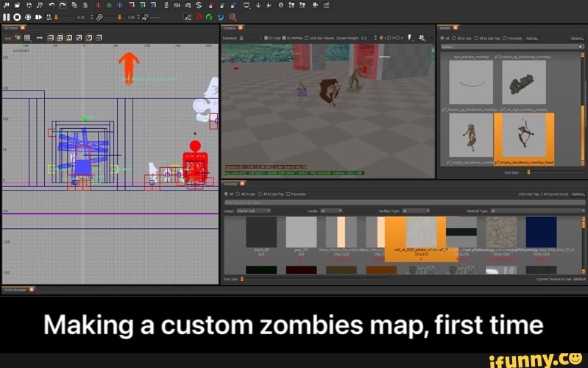Click the undo arrow icon
588x368 pixels.
pyautogui.click(x=52, y=5)
